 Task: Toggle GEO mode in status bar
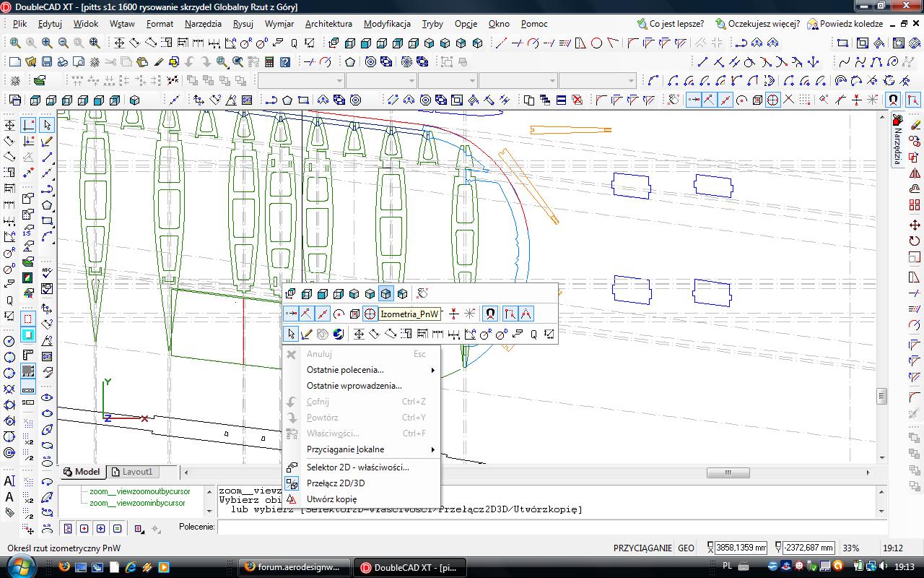coord(686,548)
